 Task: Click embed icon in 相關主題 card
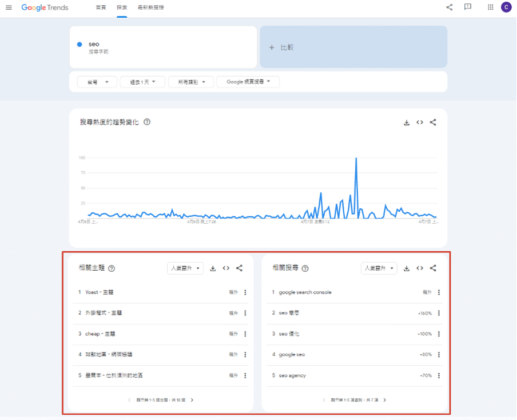[x=226, y=268]
